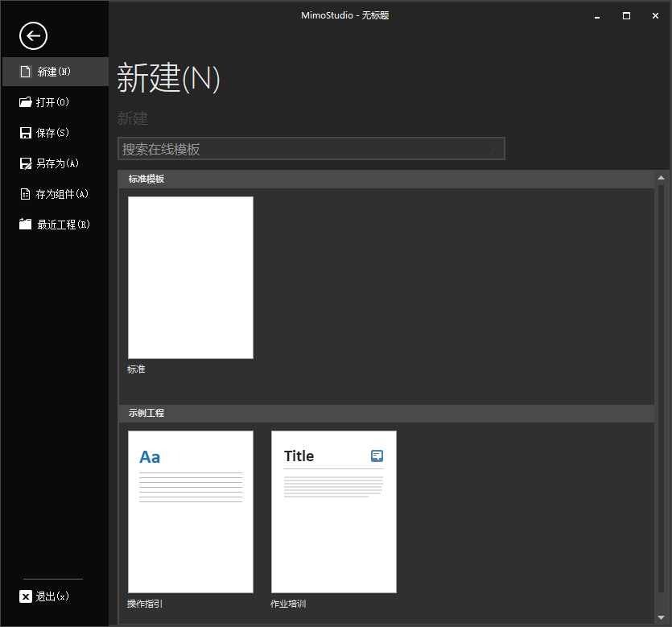Select the blank 标准 template thumbnail

[191, 278]
